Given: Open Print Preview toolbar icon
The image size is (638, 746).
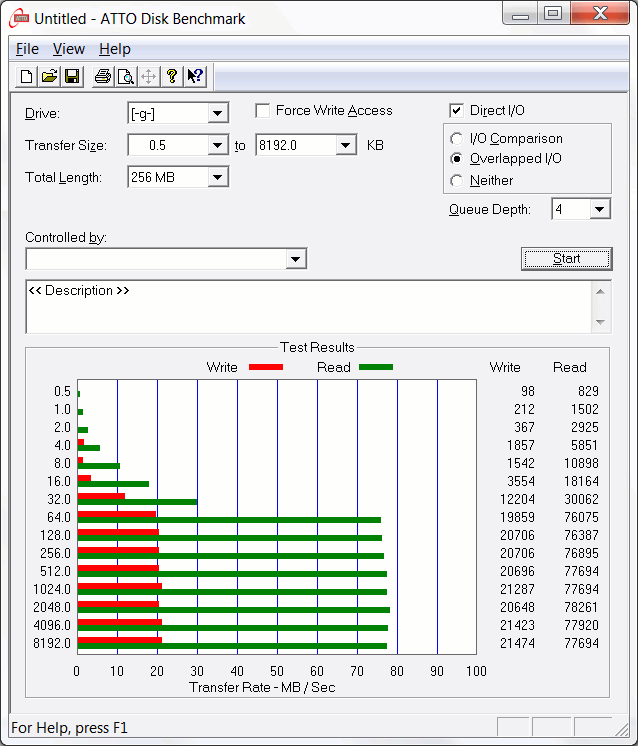Looking at the screenshot, I should point(126,76).
